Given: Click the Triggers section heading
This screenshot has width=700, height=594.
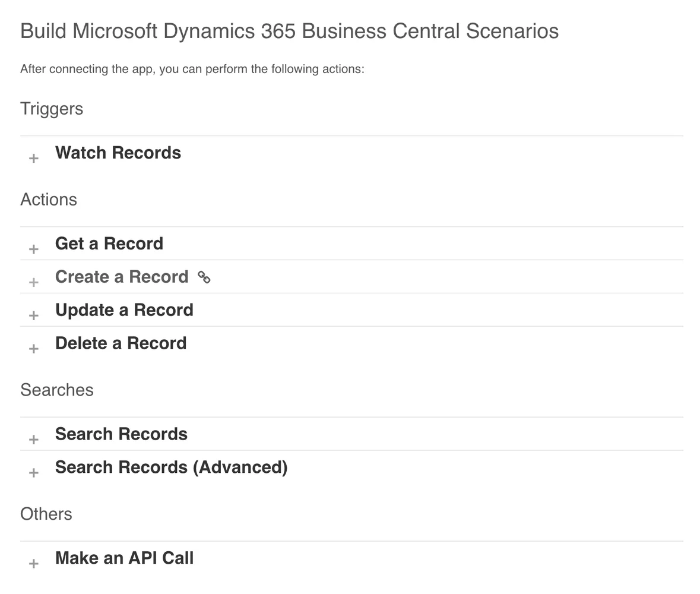Looking at the screenshot, I should 52,109.
